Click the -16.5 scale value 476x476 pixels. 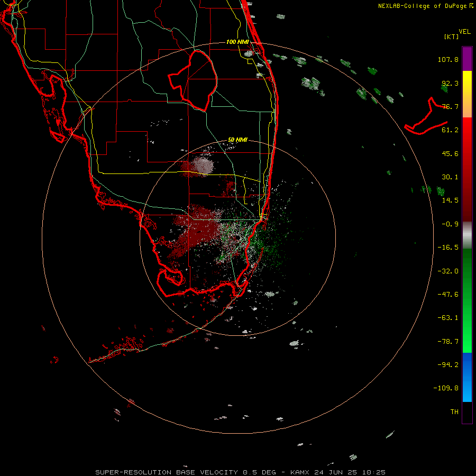coord(448,248)
